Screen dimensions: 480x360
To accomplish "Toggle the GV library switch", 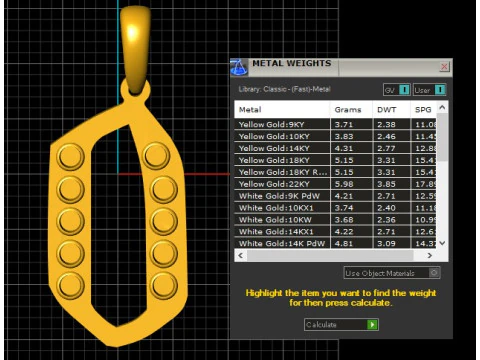I will point(396,90).
